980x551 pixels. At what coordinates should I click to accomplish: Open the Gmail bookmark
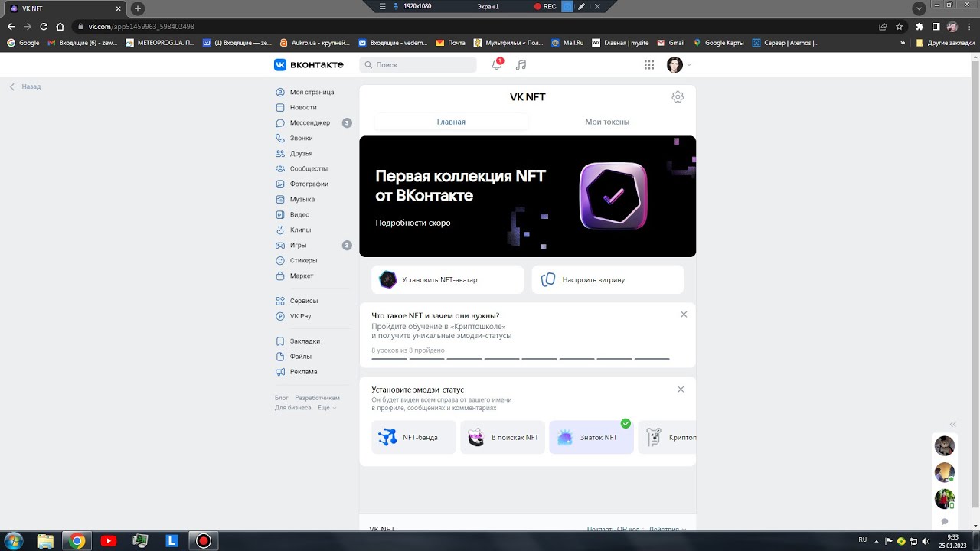671,43
